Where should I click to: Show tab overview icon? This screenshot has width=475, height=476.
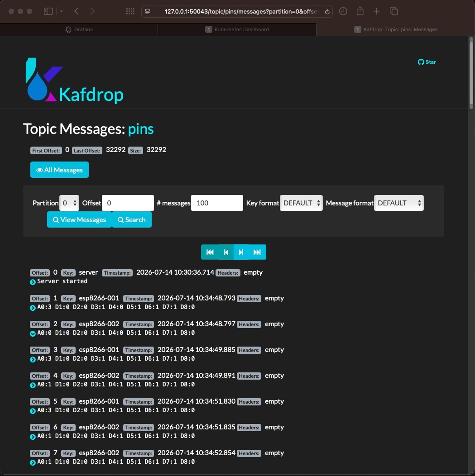(393, 11)
